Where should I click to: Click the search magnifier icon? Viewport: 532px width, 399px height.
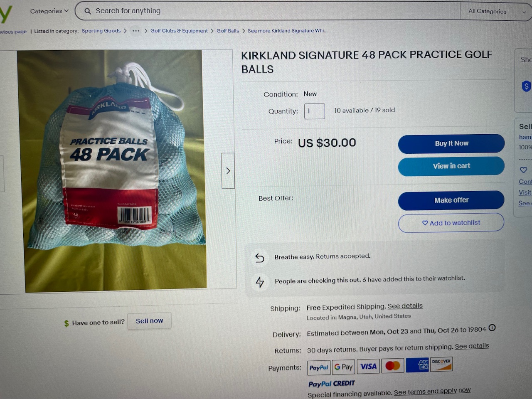[88, 11]
